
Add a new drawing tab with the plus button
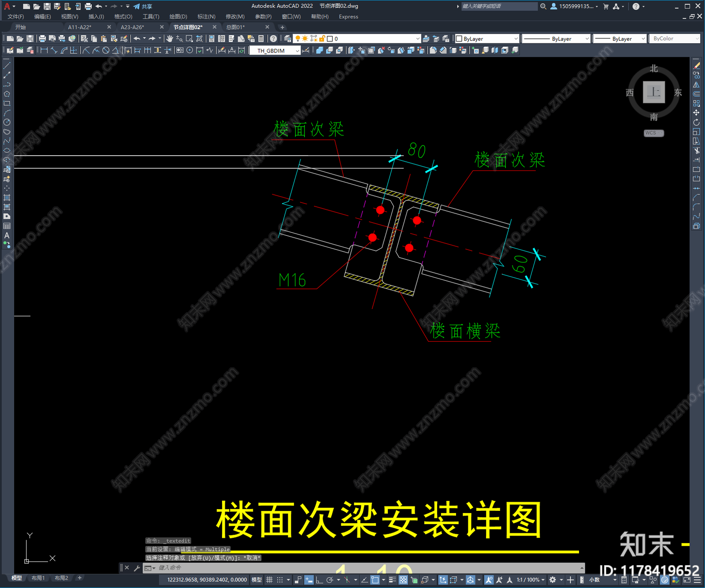(x=282, y=27)
